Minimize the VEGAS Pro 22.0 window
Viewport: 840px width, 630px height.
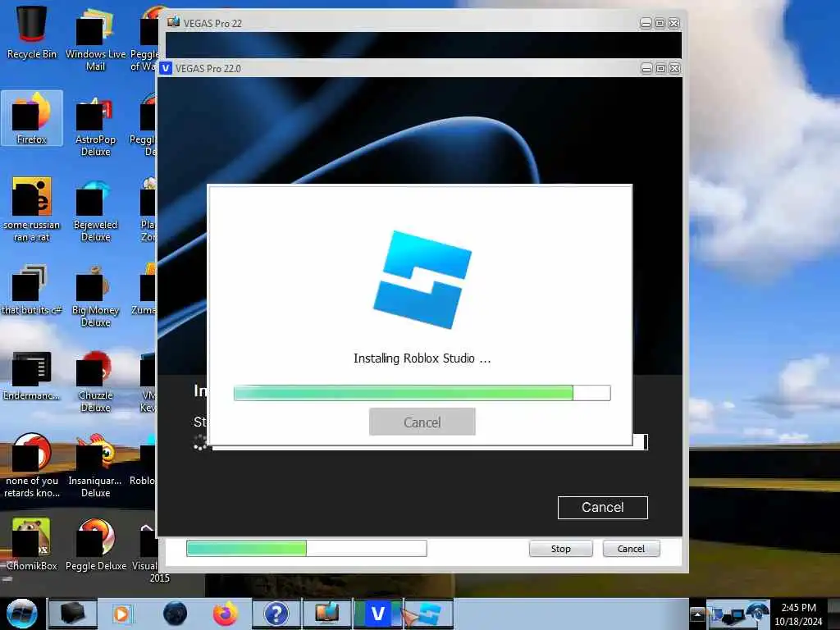click(x=646, y=69)
